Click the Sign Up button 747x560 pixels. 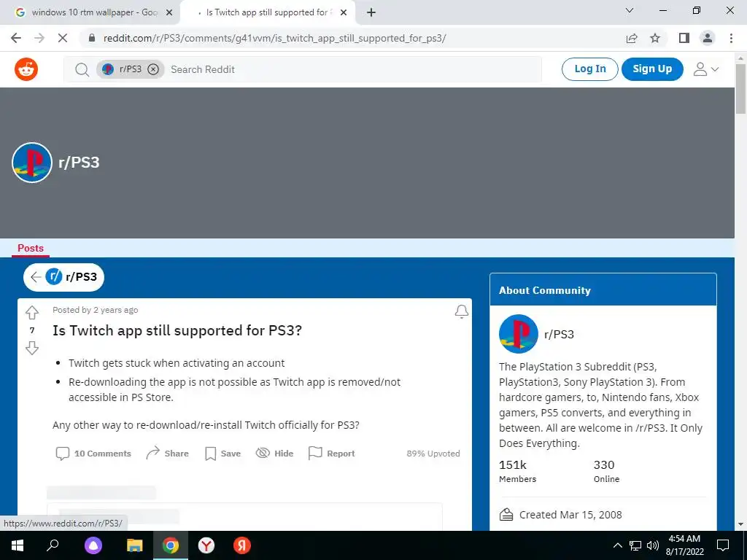(652, 69)
